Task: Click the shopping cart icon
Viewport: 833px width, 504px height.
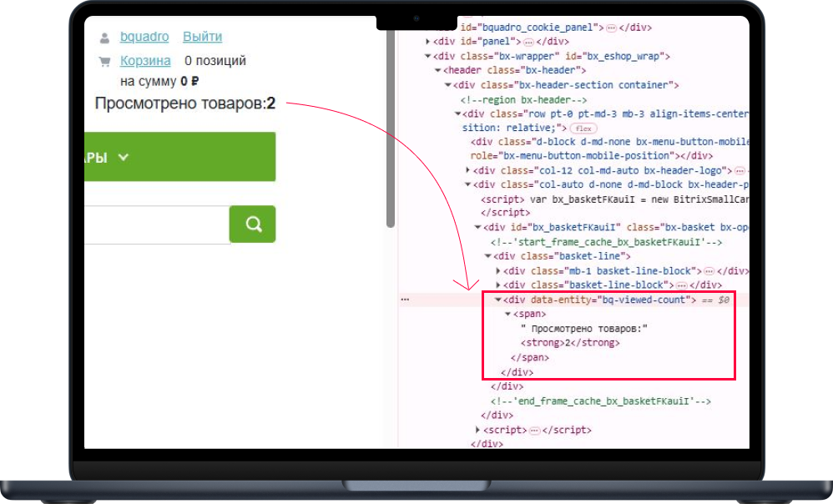Action: coord(104,61)
